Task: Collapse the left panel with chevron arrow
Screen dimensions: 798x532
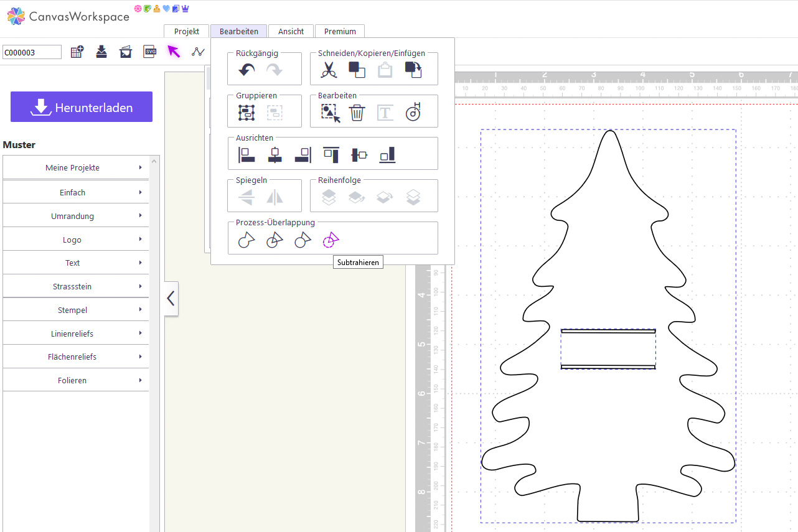Action: [171, 299]
